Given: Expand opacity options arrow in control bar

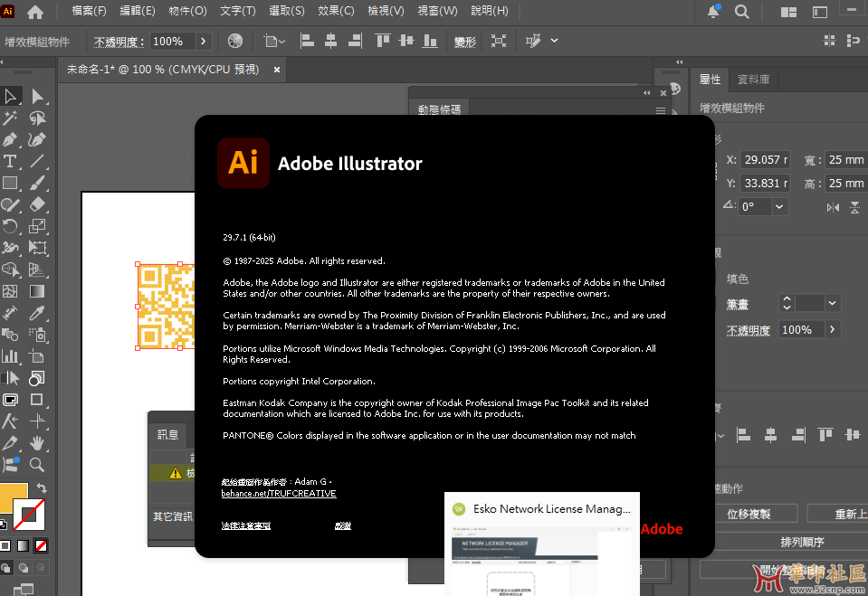Looking at the screenshot, I should point(203,42).
